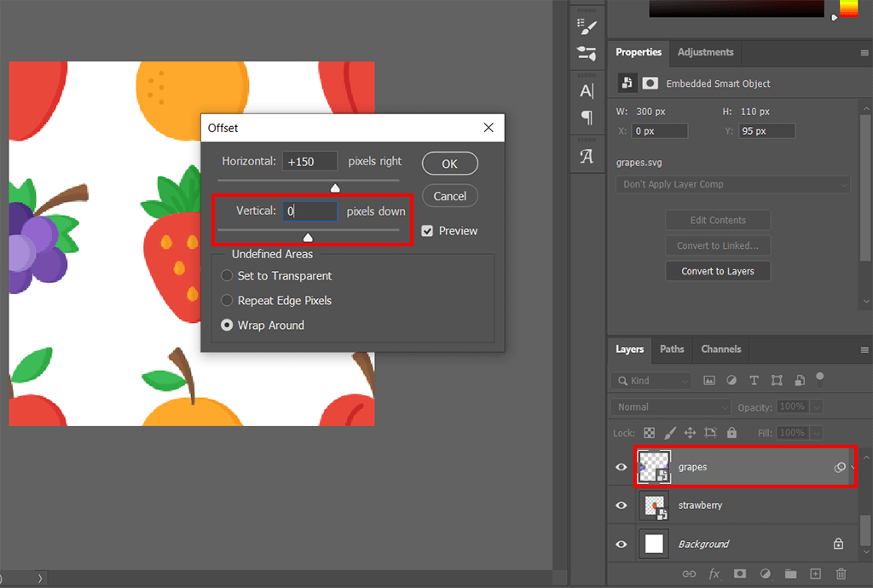This screenshot has height=588, width=873.
Task: Open Don't Apply Layer Comp dropdown
Action: (732, 184)
